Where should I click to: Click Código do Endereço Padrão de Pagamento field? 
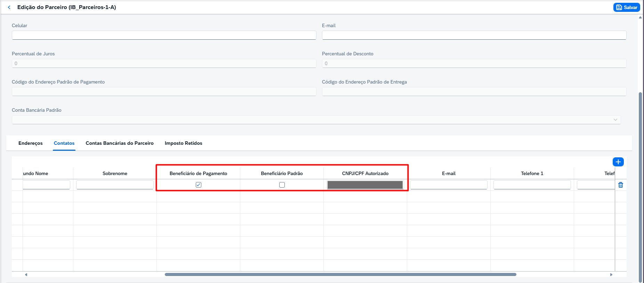coord(164,92)
